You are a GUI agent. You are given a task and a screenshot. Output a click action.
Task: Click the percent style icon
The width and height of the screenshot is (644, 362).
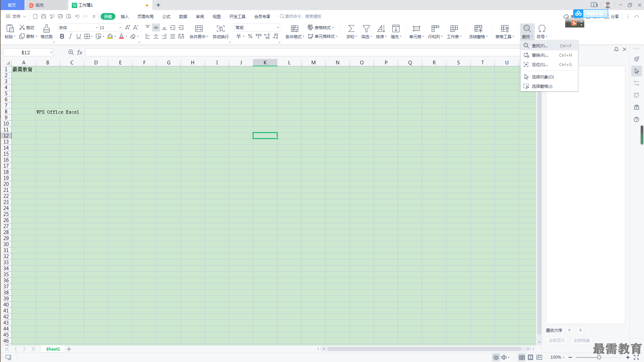(250, 36)
